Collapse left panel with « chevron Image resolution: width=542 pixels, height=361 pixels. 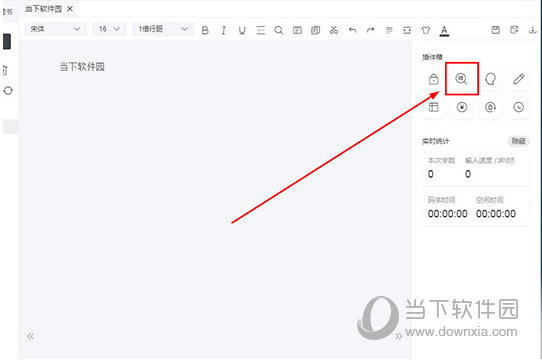coord(30,336)
